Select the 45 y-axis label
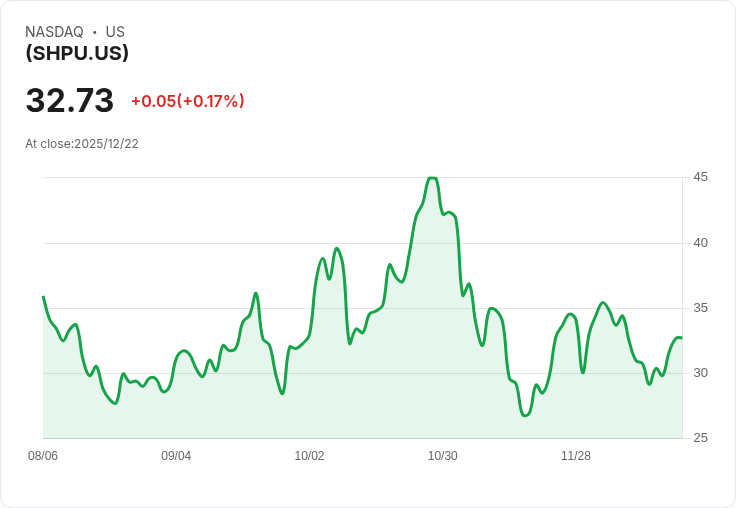Viewport: 736px width, 508px height. [x=701, y=177]
